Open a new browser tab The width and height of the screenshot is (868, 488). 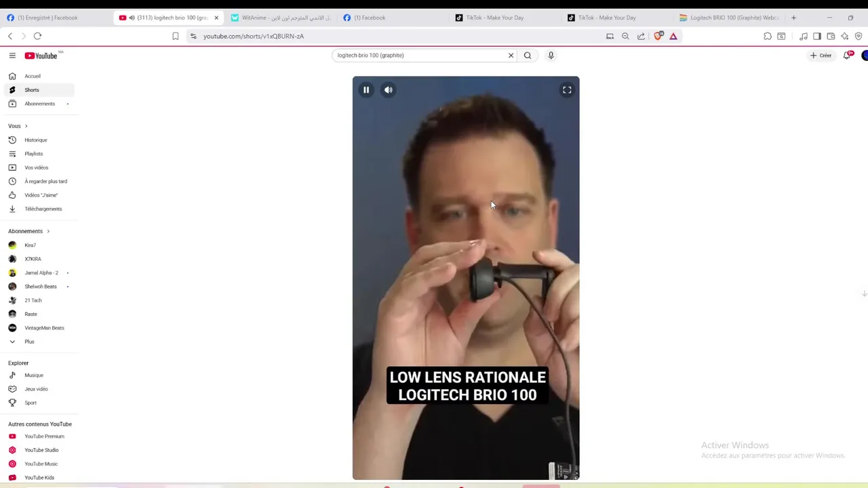click(x=793, y=18)
